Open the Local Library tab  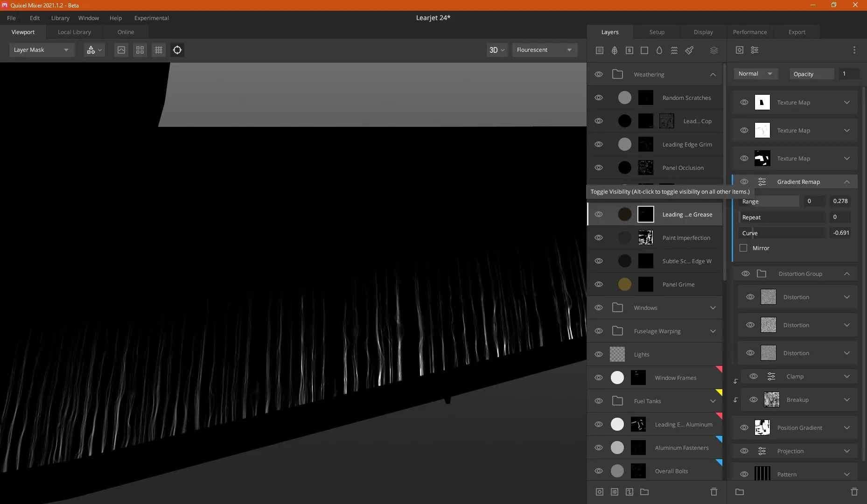(x=74, y=32)
